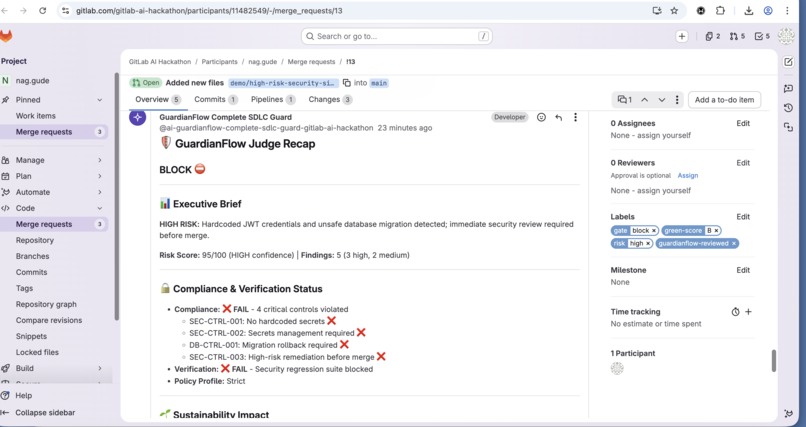The image size is (806, 427).
Task: Open the assigned issues counter showing 2
Action: tap(712, 36)
